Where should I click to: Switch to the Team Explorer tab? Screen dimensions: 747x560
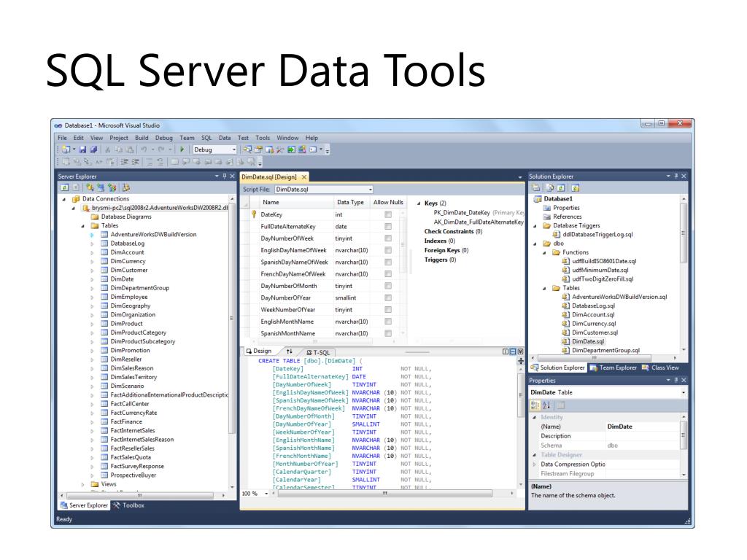(614, 367)
